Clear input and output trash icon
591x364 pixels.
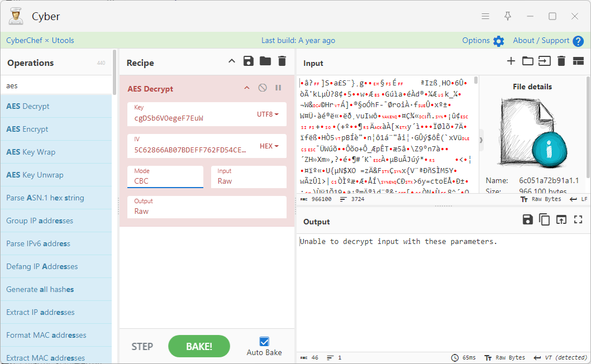(561, 61)
